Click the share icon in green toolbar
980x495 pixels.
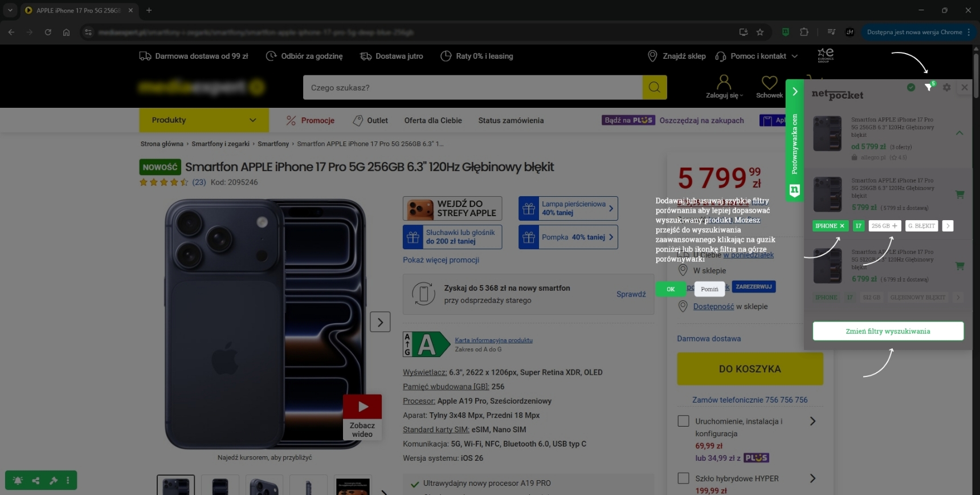point(36,480)
